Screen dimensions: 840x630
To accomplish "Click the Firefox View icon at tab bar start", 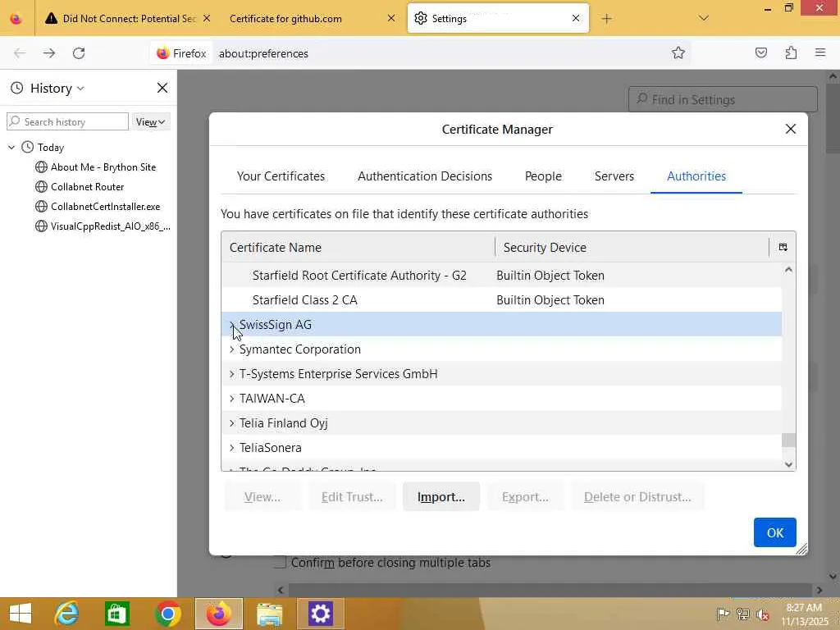I will tap(16, 18).
